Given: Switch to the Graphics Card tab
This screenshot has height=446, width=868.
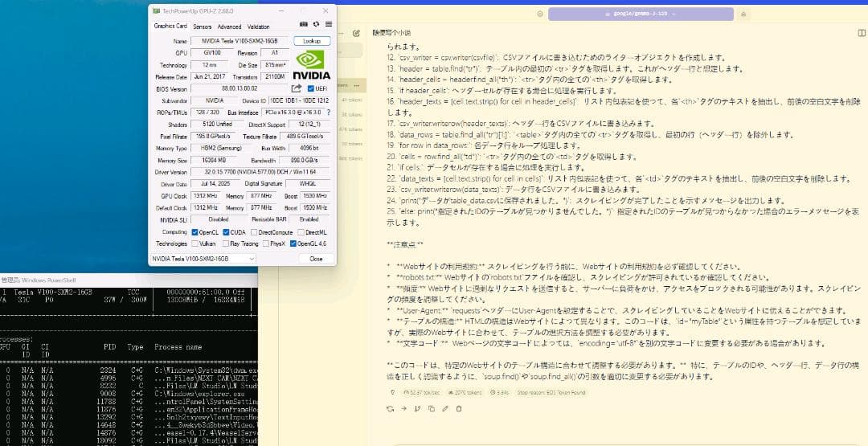Looking at the screenshot, I should pos(170,26).
